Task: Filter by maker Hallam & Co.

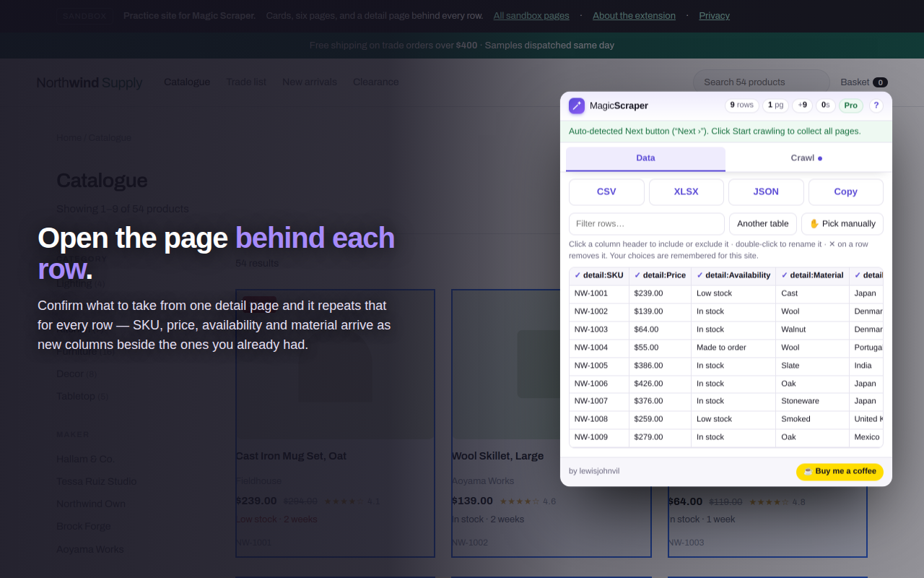Action: pyautogui.click(x=85, y=460)
